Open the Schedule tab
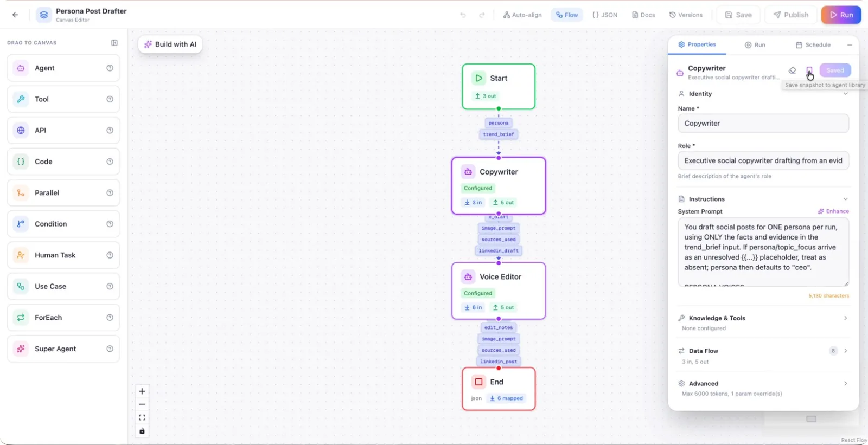 point(813,45)
